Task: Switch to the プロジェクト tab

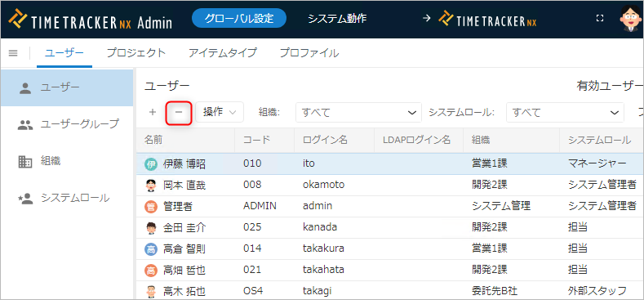Action: pos(136,53)
